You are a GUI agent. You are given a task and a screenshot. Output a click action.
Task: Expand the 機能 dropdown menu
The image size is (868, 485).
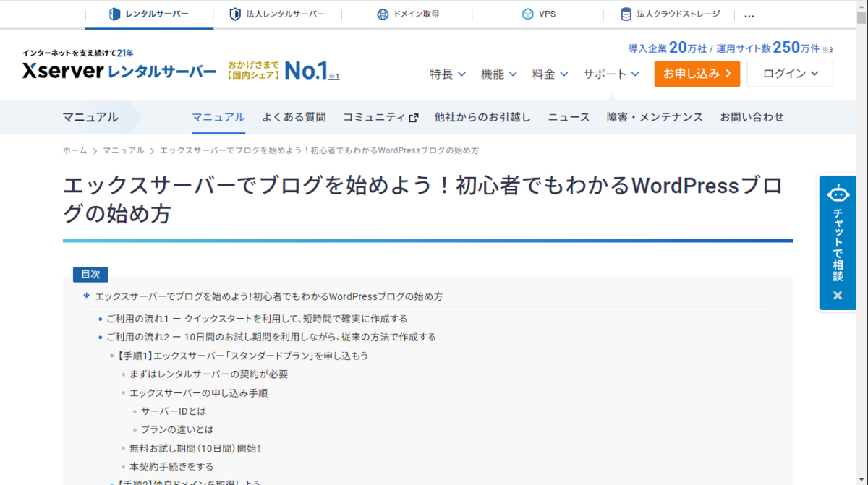point(499,74)
